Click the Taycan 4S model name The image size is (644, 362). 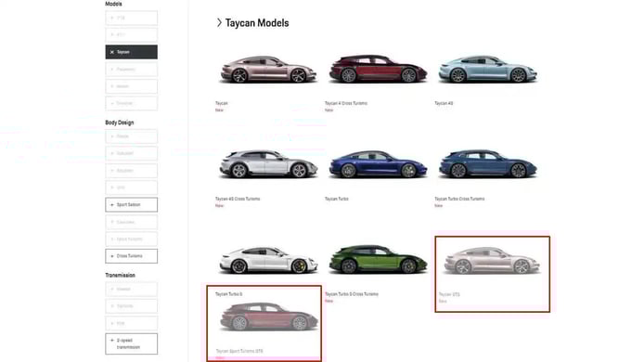pos(444,104)
